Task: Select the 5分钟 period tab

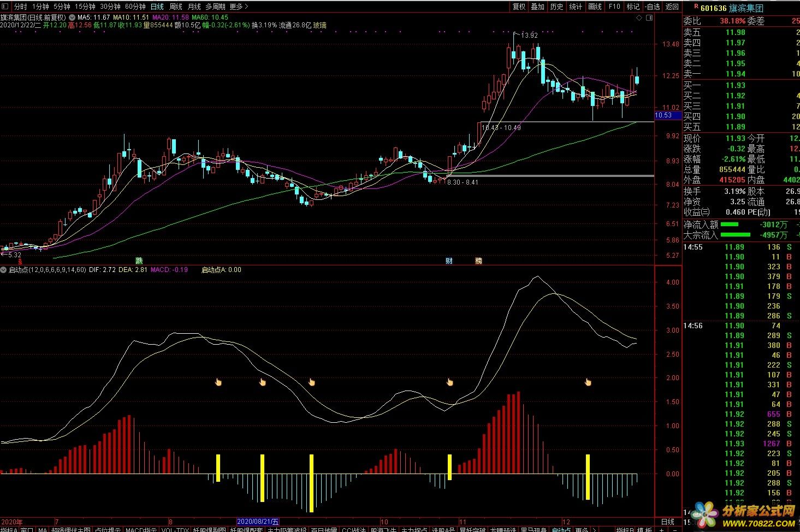Action: tap(62, 7)
